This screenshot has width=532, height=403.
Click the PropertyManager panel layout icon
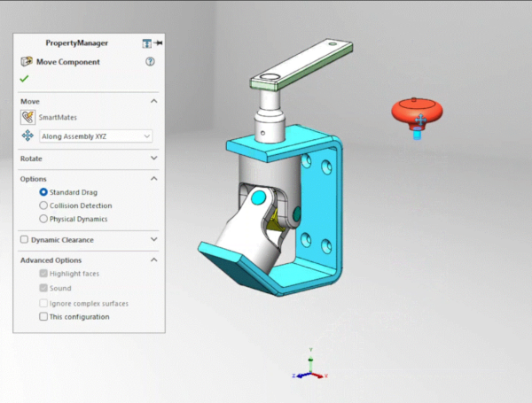click(146, 43)
